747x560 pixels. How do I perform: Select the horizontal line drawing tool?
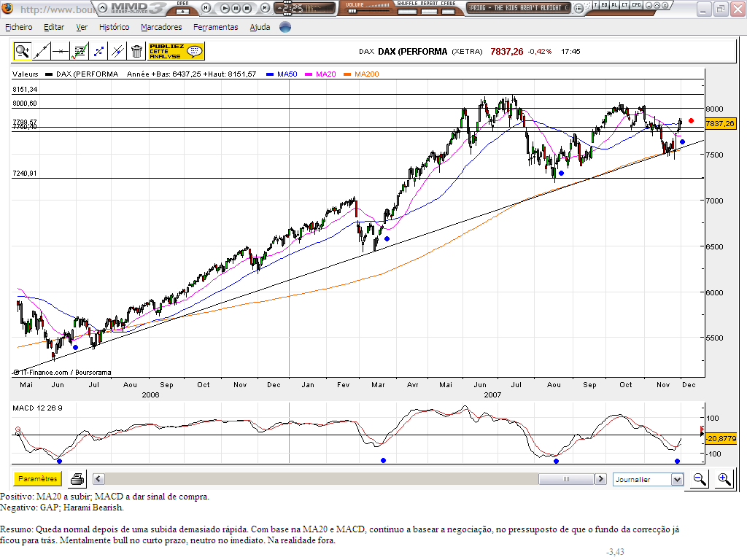pos(61,51)
